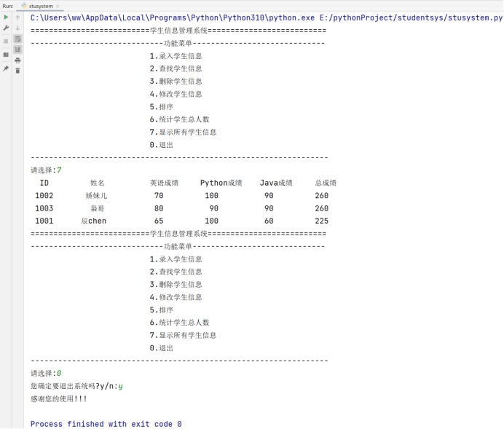Click Python score 90 in row 1003
The height and width of the screenshot is (429, 504).
[x=213, y=208]
